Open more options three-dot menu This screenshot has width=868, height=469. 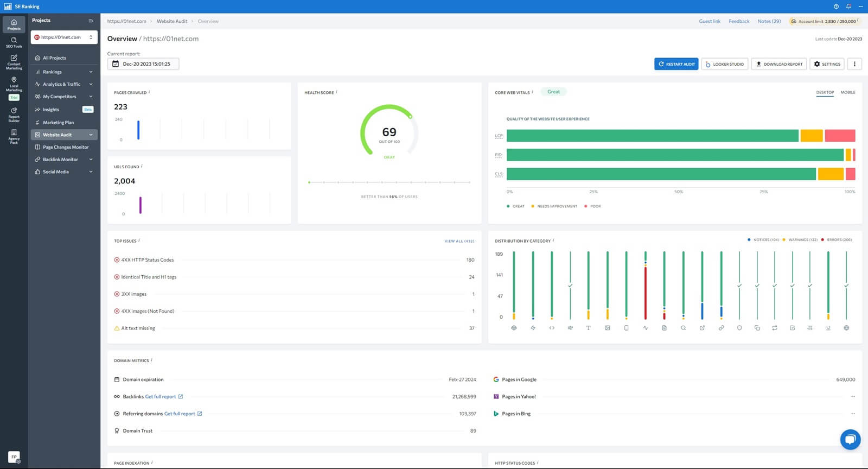click(854, 64)
